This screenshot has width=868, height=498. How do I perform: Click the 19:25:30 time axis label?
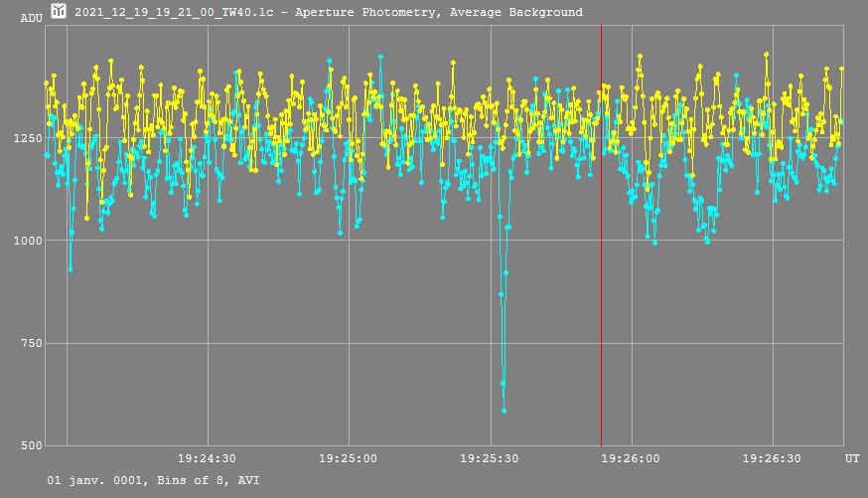[x=490, y=459]
